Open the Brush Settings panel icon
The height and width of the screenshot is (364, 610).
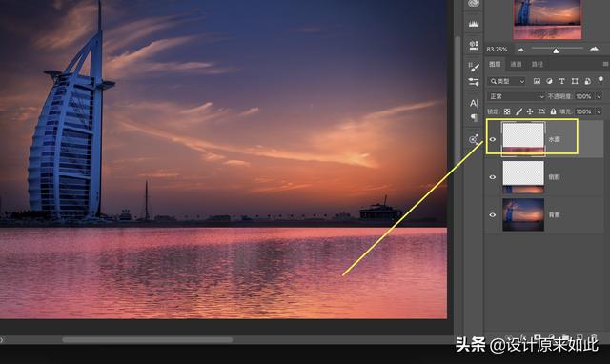tap(474, 68)
